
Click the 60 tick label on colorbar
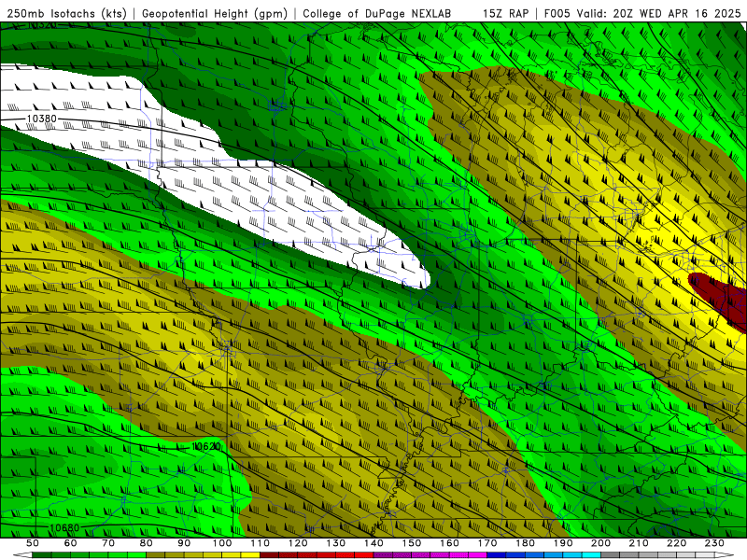(70, 543)
